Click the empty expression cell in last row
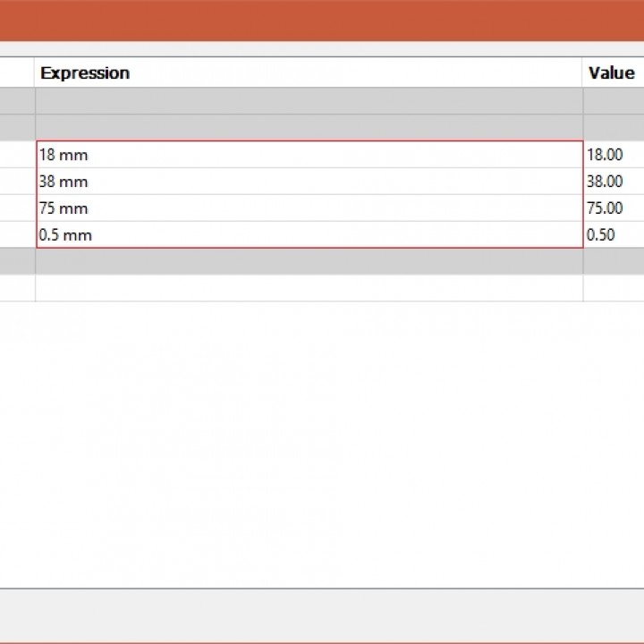The width and height of the screenshot is (644, 644). point(309,288)
